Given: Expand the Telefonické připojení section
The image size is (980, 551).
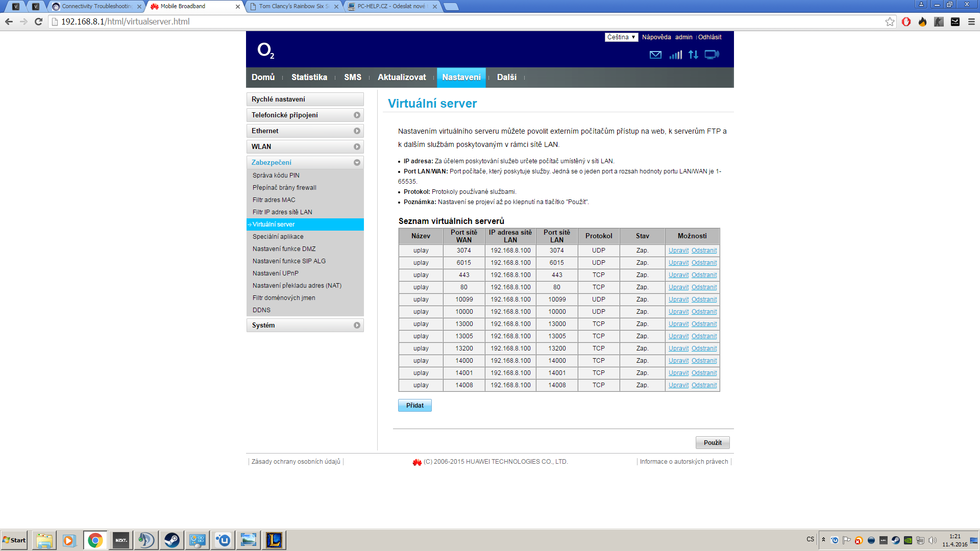Looking at the screenshot, I should click(305, 115).
